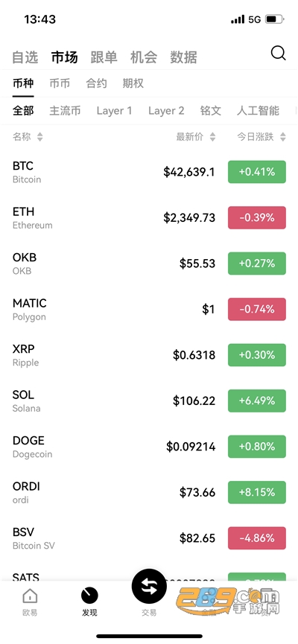Tap the round 交易 swap button
This screenshot has height=644, width=298.
149,586
